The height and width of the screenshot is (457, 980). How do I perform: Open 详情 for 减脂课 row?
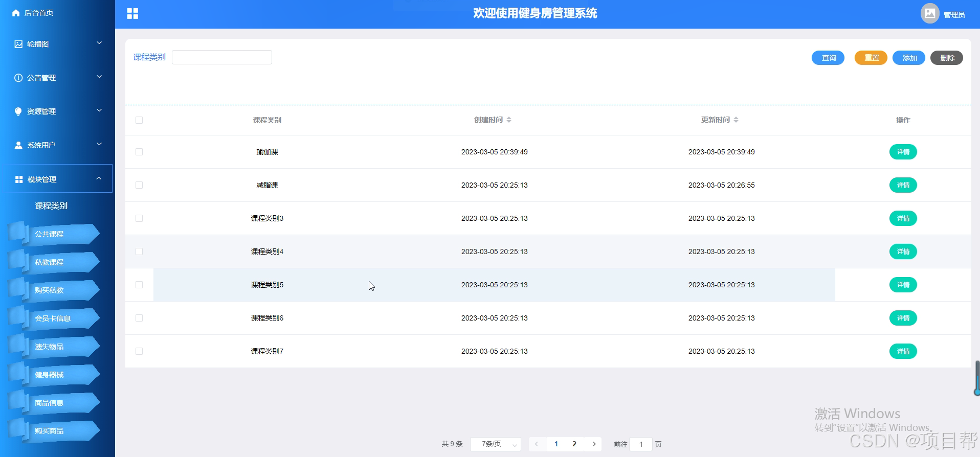903,185
